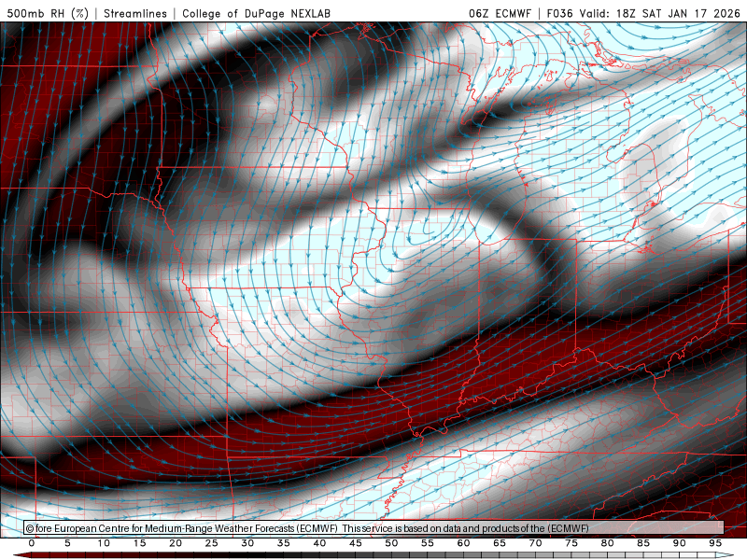
Task: Click the ECMWF copyright notice banner
Action: pyautogui.click(x=374, y=527)
